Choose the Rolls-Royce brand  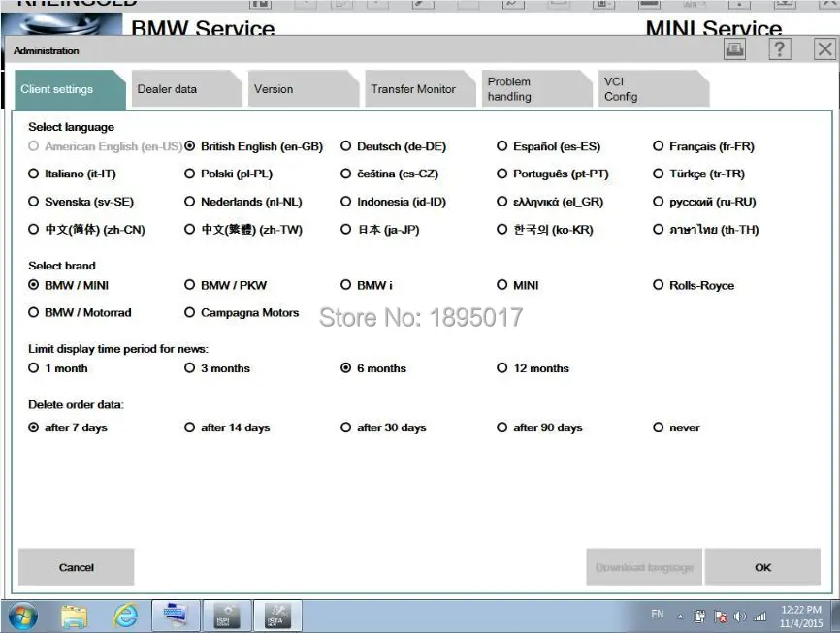coord(694,285)
